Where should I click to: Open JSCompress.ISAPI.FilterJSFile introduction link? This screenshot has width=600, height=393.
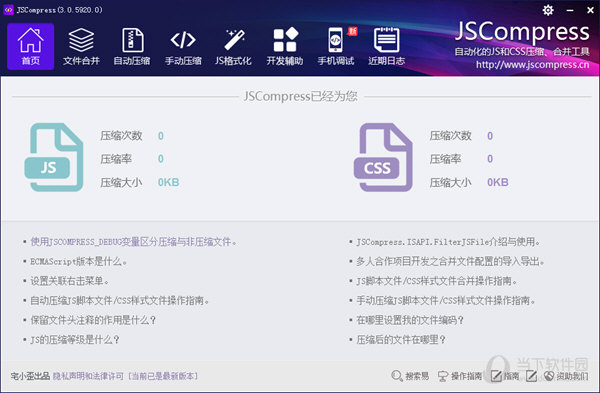pos(448,242)
